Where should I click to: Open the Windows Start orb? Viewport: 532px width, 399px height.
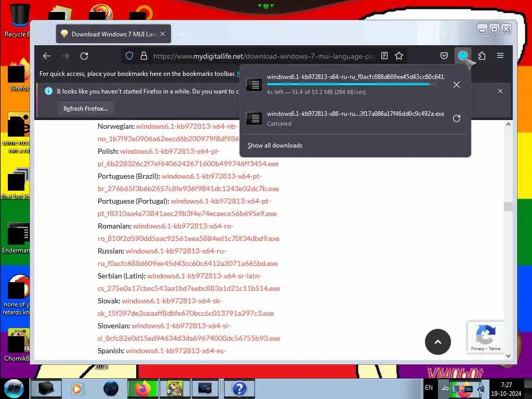(14, 389)
